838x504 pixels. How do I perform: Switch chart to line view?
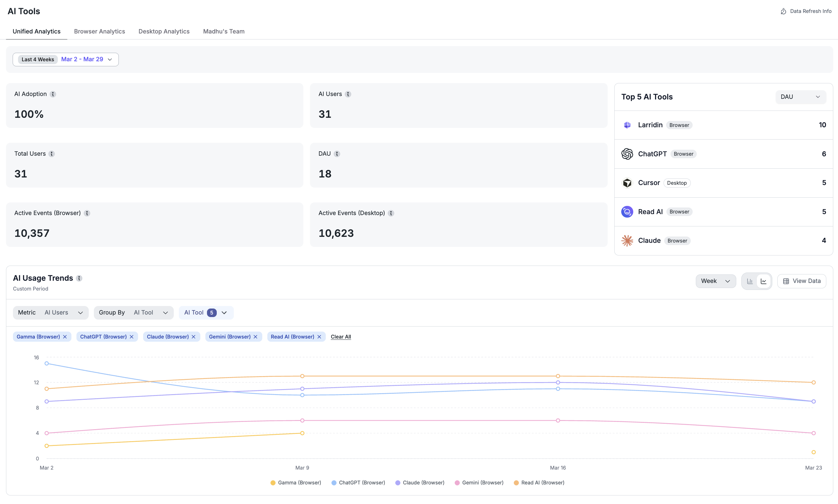[763, 281]
